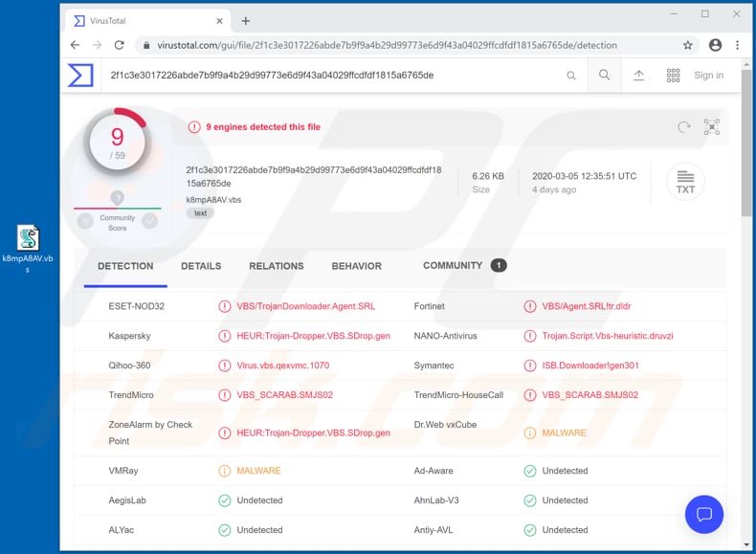Close the VirusTotal browser tab
756x554 pixels.
[219, 21]
